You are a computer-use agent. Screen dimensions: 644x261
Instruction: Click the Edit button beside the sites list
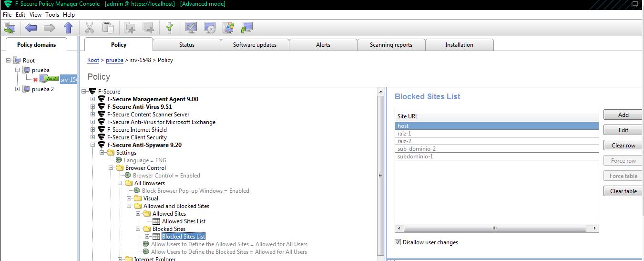click(x=624, y=130)
